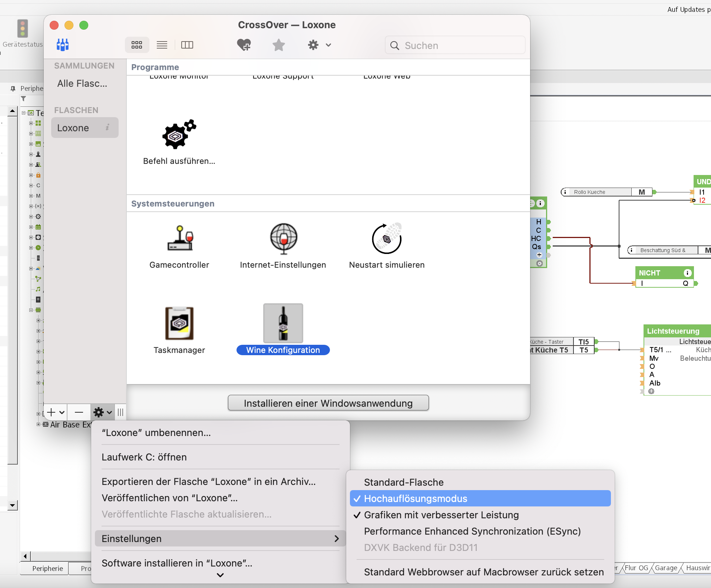Screen dimensions: 711x588
Task: Remove bottle with the minus button
Action: click(79, 412)
